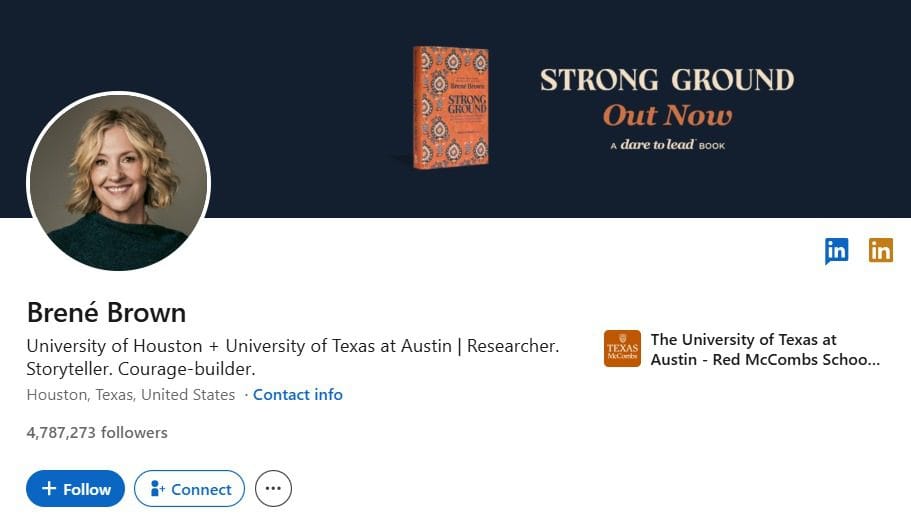Click the Houston, Texas, United States location
The height and width of the screenshot is (523, 911).
[x=131, y=395]
